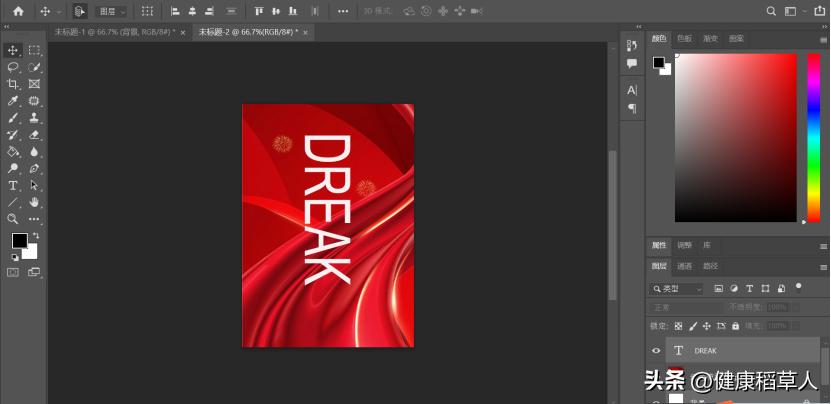This screenshot has height=404, width=831.
Task: Toggle Quick Mask mode
Action: tap(13, 272)
